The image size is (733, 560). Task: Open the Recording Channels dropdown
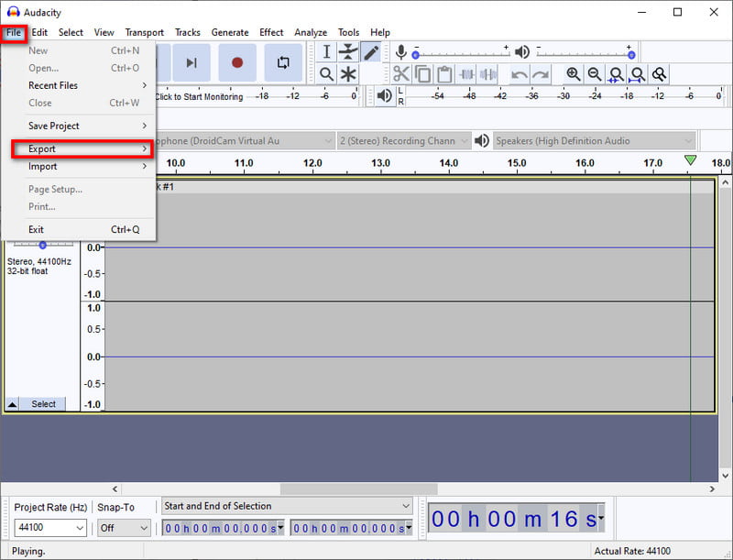404,141
